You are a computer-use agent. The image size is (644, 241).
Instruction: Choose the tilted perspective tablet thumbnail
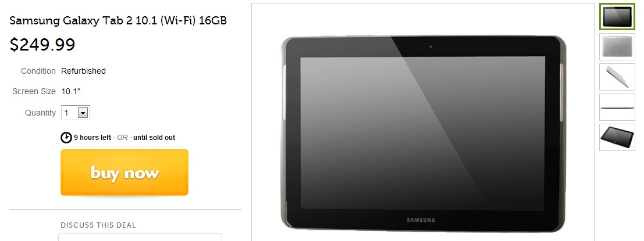coord(617,137)
